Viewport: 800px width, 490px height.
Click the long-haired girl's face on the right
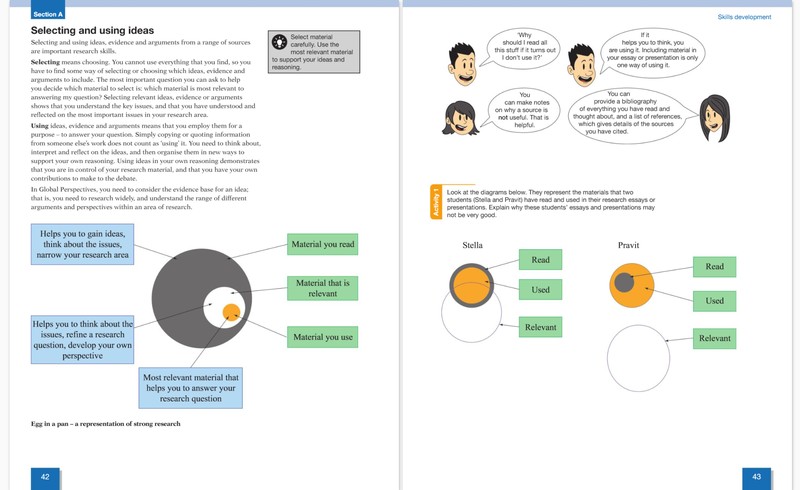(714, 118)
